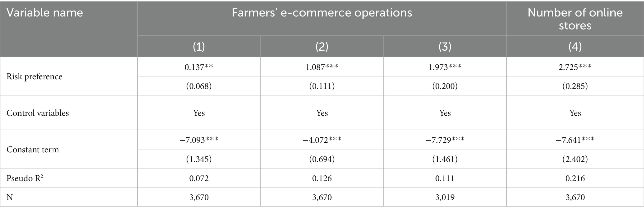Select the "Farmers' e-commerce operations" header
Image resolution: width=644 pixels, height=212 pixels.
coord(322,13)
